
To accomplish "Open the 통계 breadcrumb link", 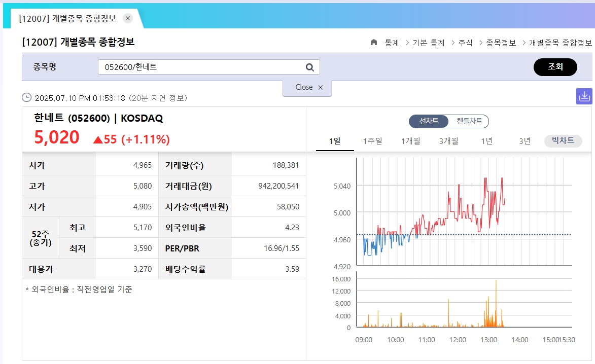I will [x=392, y=43].
